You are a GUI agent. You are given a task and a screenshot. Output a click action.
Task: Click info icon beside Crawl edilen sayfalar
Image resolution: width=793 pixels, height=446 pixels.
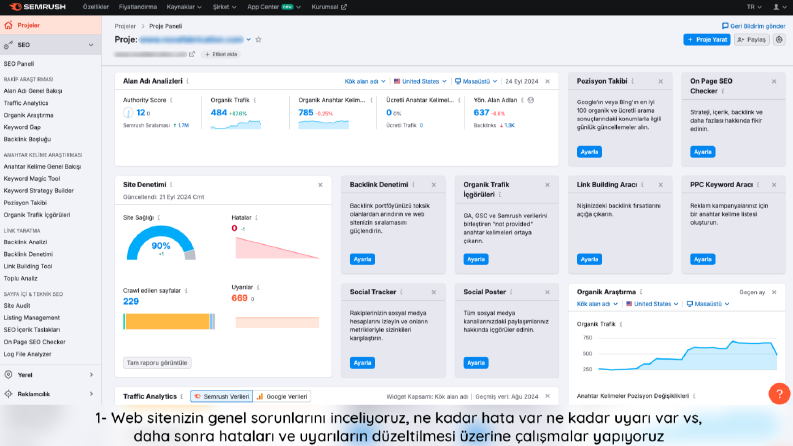tap(186, 291)
